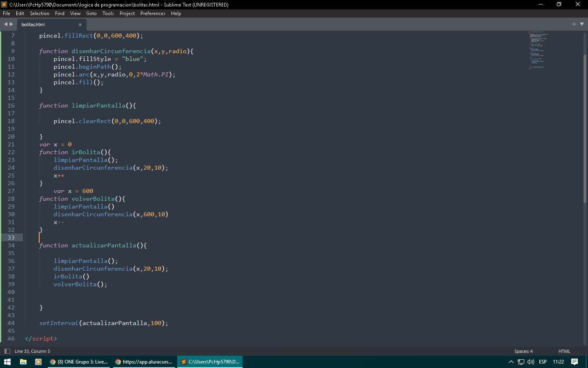
Task: Open the notification center icon
Action: [x=575, y=362]
